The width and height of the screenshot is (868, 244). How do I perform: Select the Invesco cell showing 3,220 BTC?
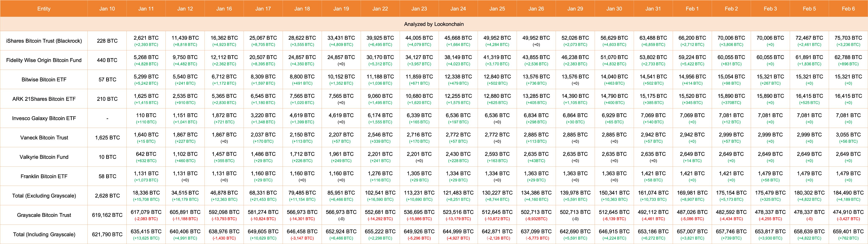[263, 118]
